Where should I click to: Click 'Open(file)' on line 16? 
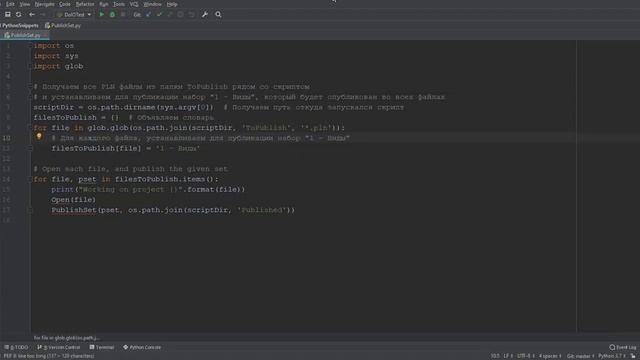(73, 200)
